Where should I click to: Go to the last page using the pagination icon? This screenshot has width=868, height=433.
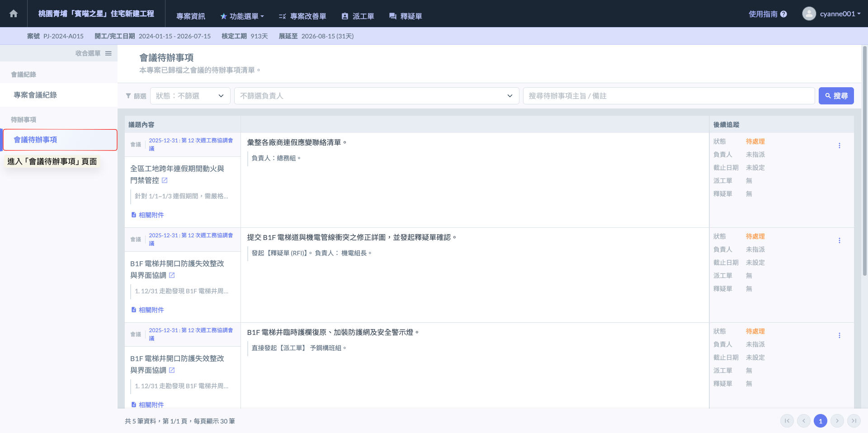(x=854, y=421)
